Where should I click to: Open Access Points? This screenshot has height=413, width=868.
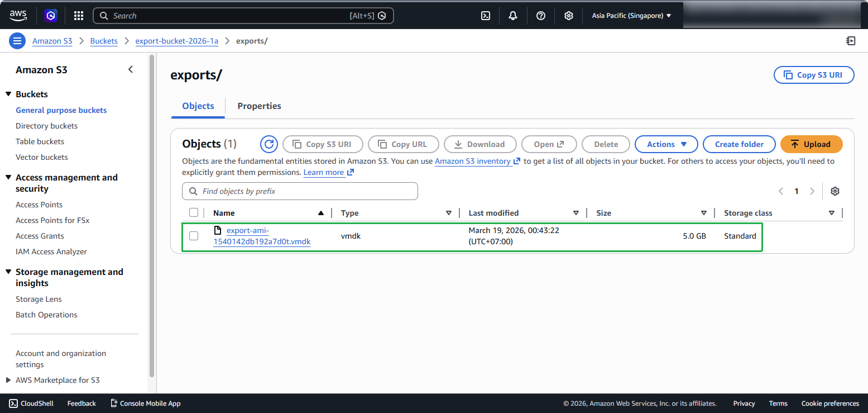point(39,205)
